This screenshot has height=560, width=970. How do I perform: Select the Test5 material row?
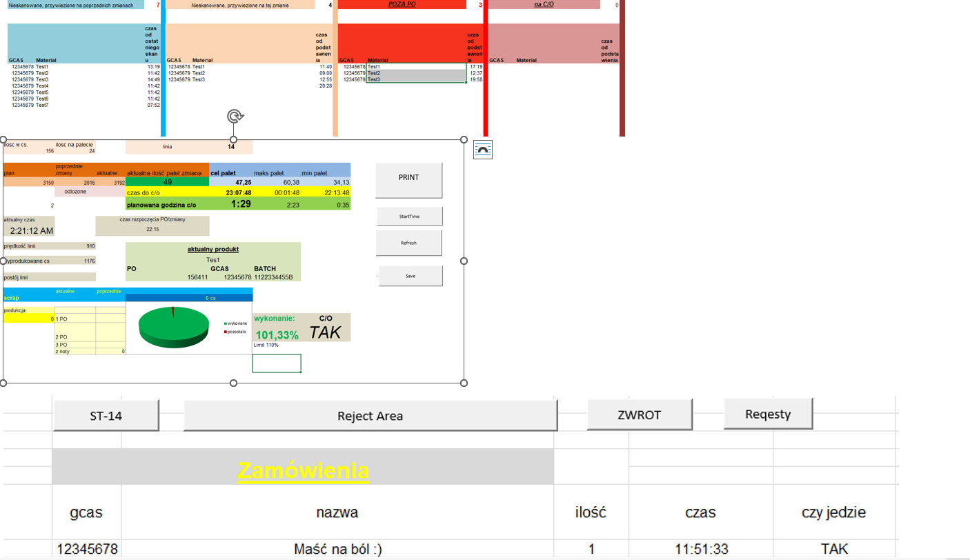pos(42,92)
